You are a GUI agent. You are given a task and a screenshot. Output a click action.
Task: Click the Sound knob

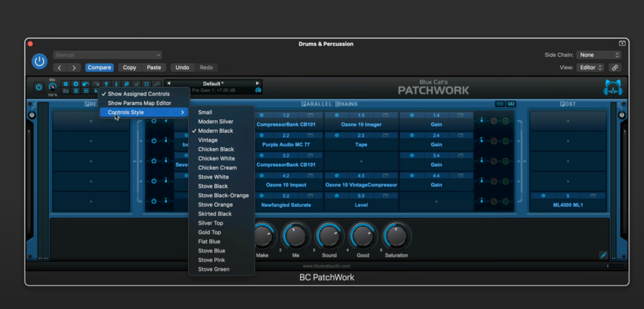[329, 236]
